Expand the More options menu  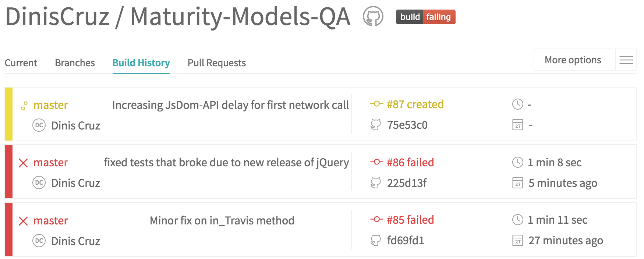click(573, 60)
